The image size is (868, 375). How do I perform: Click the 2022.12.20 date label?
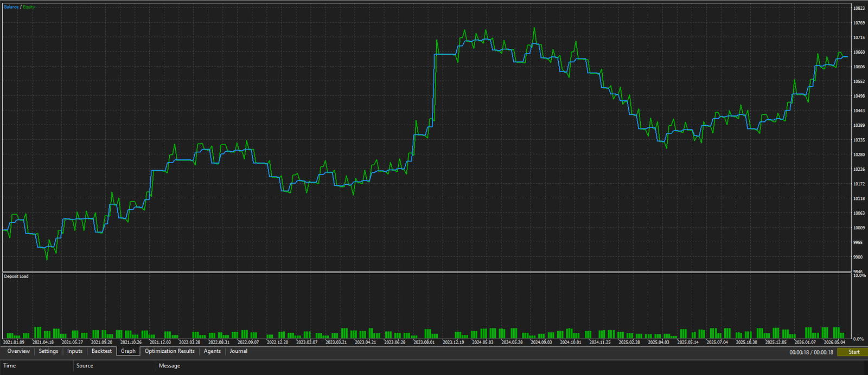tap(278, 342)
